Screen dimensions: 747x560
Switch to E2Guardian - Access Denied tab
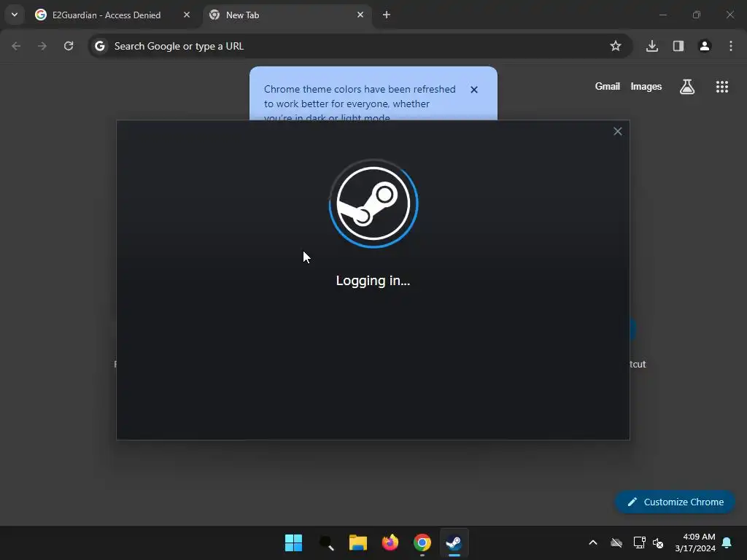[x=106, y=15]
